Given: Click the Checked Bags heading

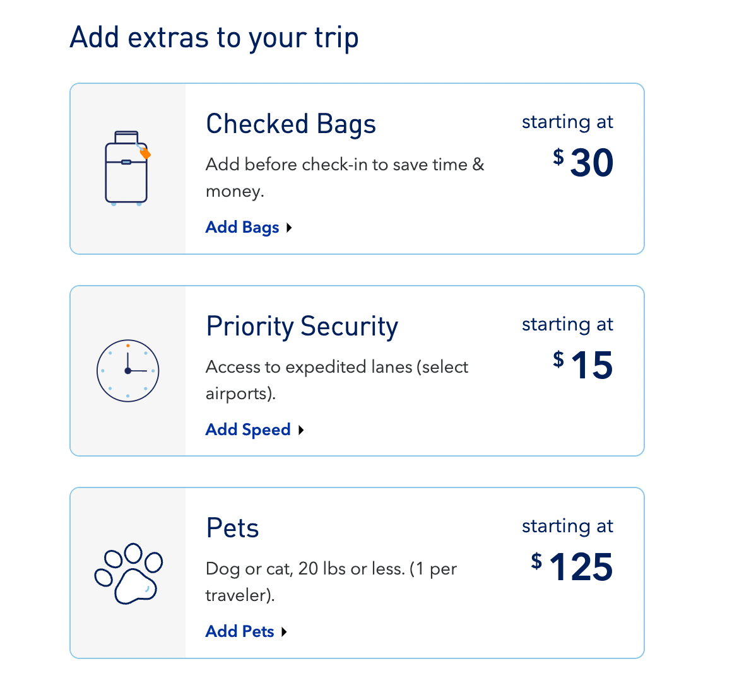Looking at the screenshot, I should tap(291, 124).
